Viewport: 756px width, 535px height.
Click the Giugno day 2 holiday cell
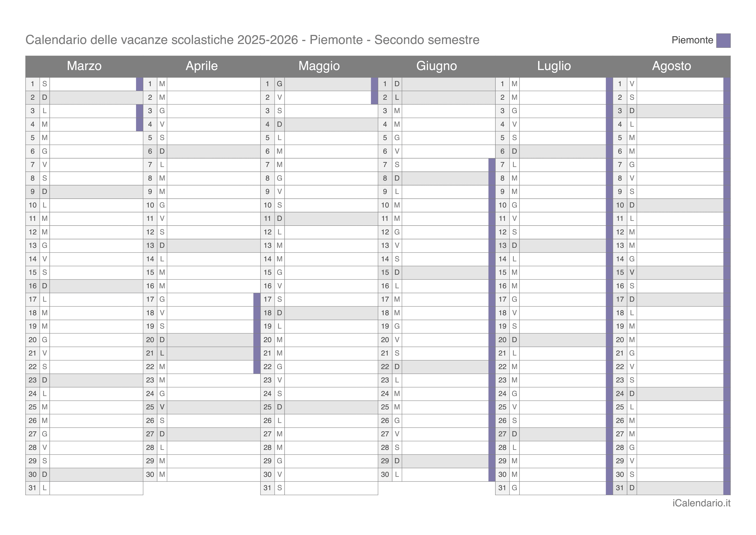tap(436, 98)
